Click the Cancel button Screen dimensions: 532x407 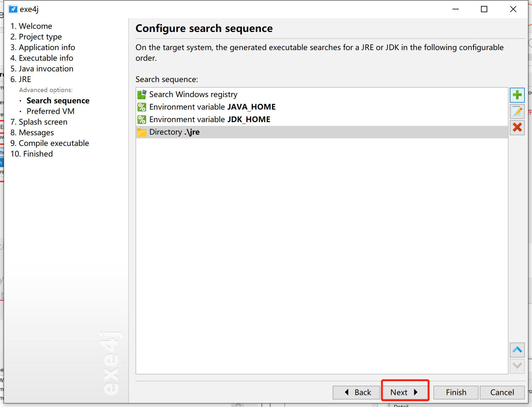[502, 392]
